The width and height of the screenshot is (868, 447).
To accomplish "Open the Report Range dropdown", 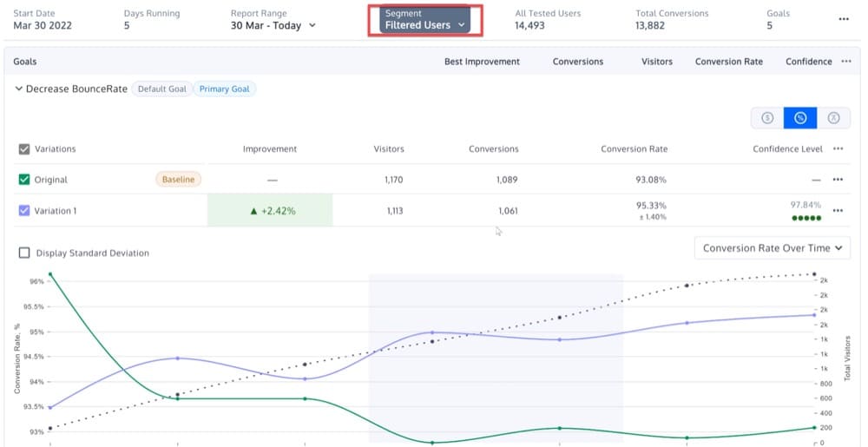I will tap(273, 25).
